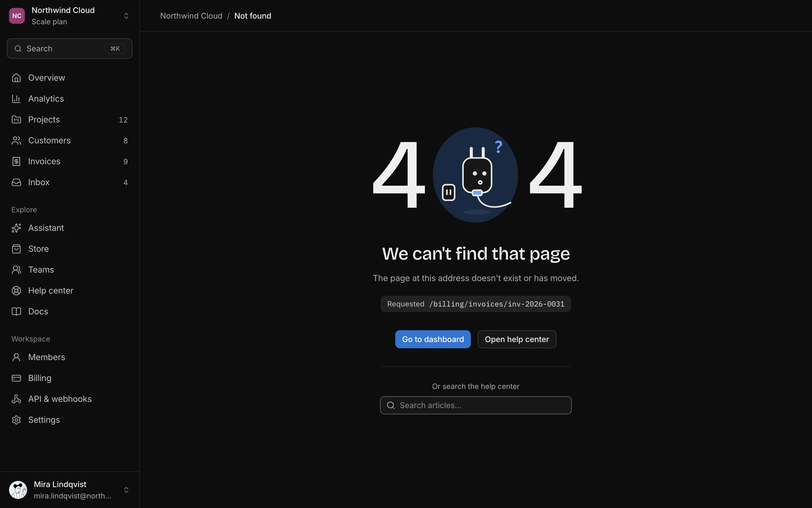
Task: Click the requested path /billing/invoices/inv-2026-0031
Action: point(497,304)
